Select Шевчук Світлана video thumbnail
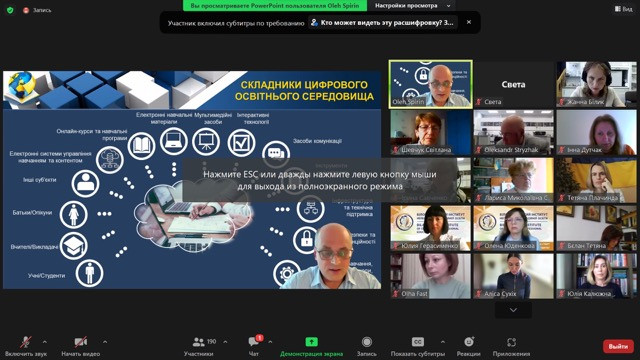Screen dimensions: 640x360 (431, 132)
